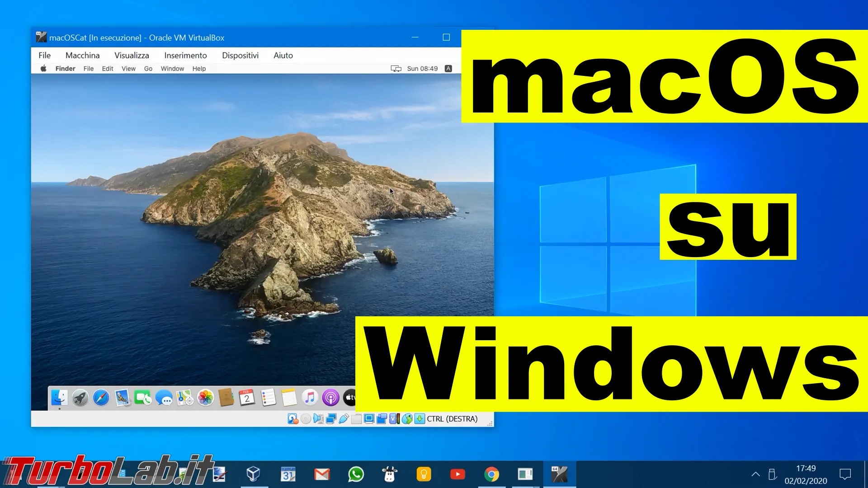Click the USB devices status bar icon

click(344, 419)
